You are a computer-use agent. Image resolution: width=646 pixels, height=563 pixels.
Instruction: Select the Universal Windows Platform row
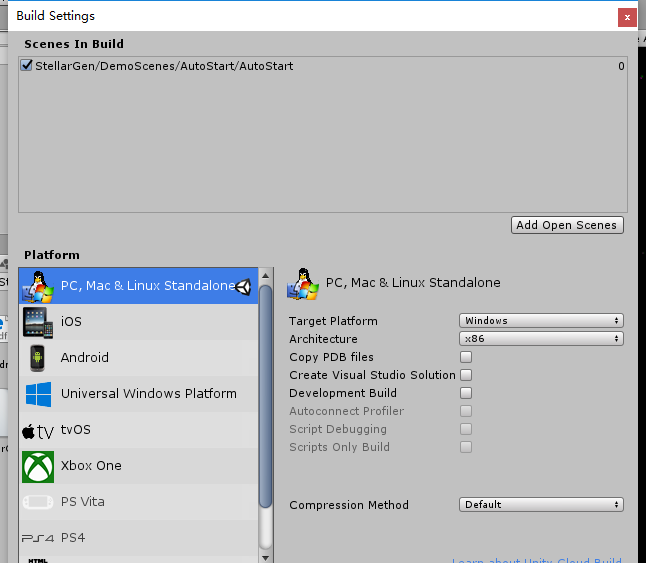[x=138, y=394]
